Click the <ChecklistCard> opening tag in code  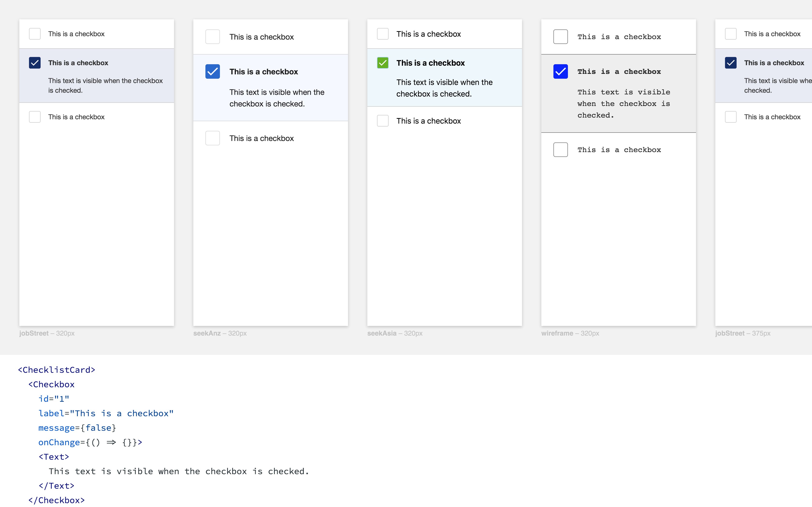56,370
